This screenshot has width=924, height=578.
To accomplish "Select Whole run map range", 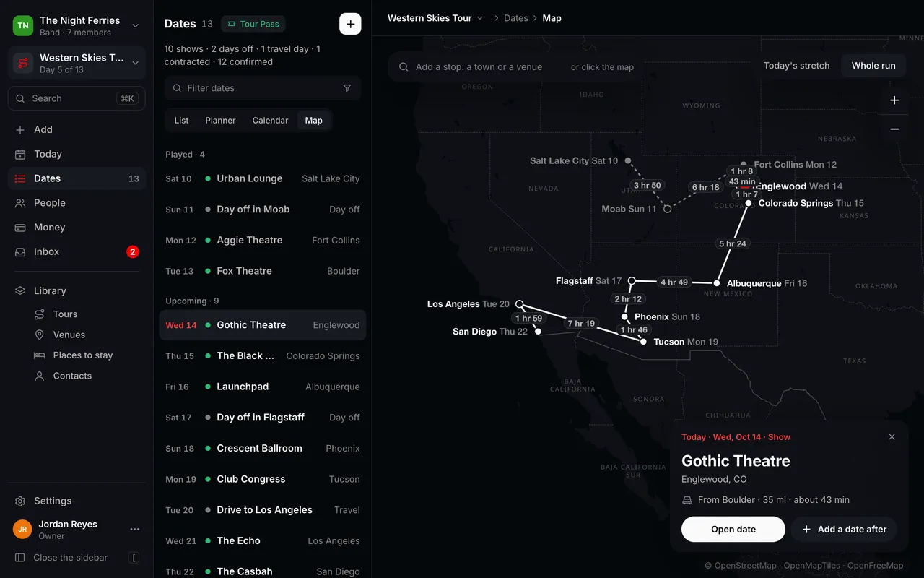I will click(x=873, y=66).
